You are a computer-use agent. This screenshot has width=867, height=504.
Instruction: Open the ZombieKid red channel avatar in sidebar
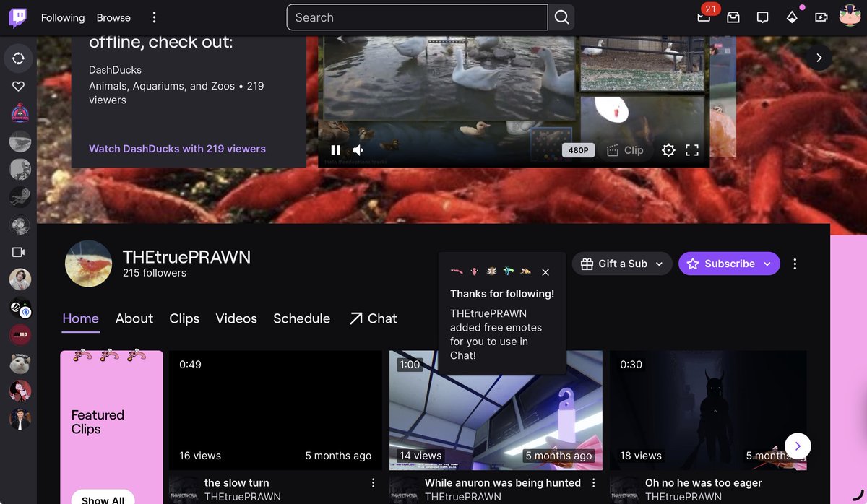(20, 113)
